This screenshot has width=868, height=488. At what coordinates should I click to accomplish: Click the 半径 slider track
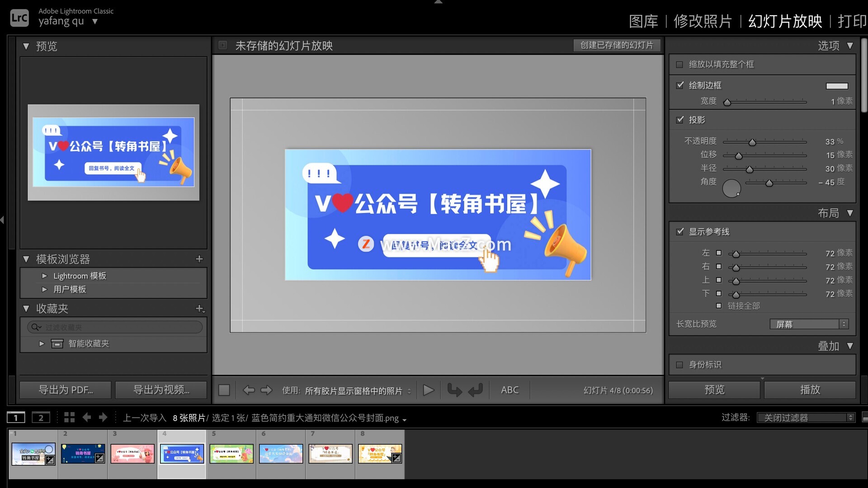tap(765, 169)
